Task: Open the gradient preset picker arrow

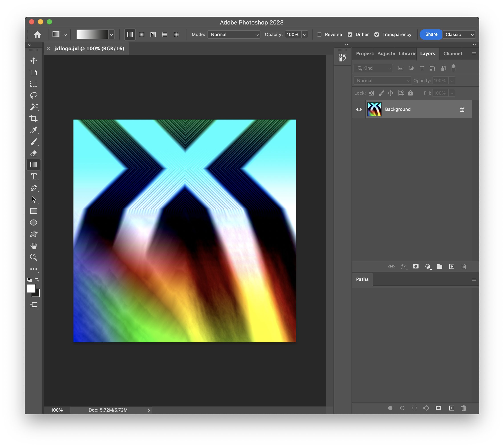Action: [x=112, y=35]
